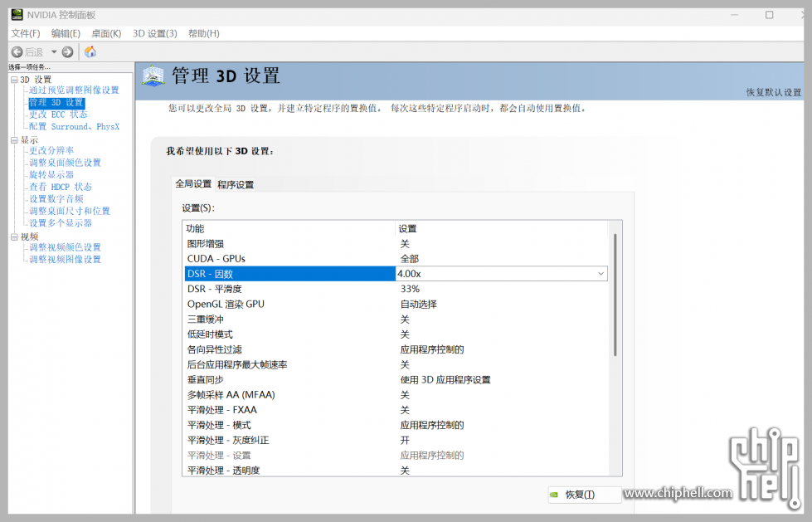The height and width of the screenshot is (522, 812).
Task: Open the 帮助(H) menu
Action: click(203, 34)
